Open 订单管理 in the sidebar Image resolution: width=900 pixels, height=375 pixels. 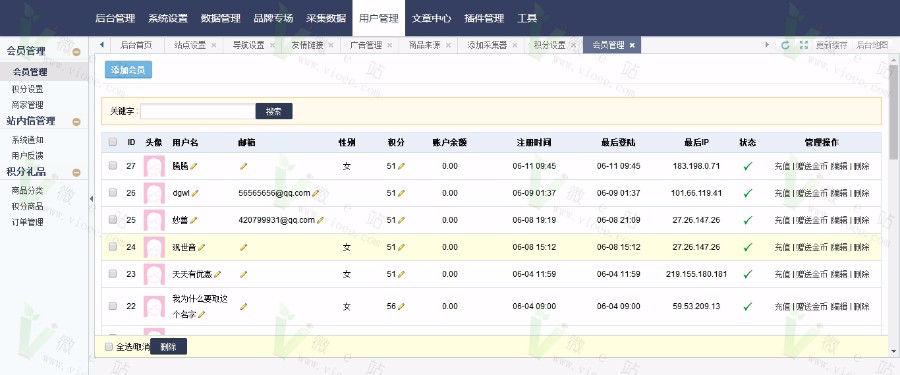pyautogui.click(x=28, y=222)
